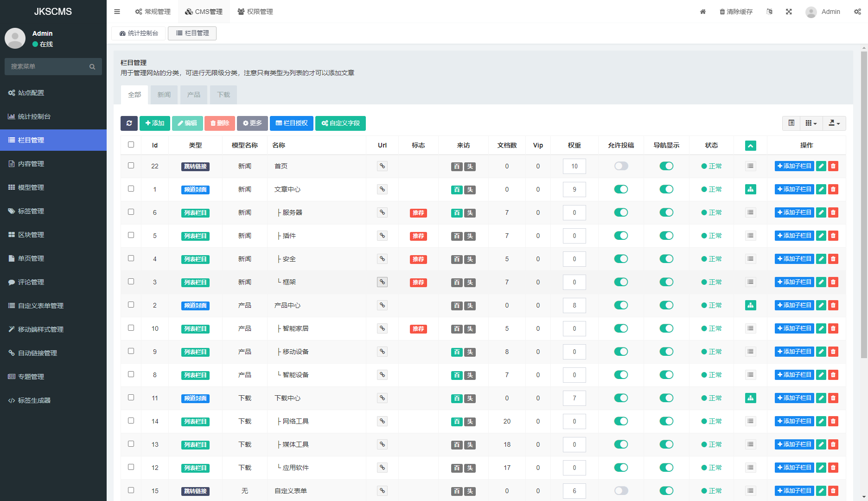Open 模型管理 in sidebar
This screenshot has width=868, height=501.
coord(53,187)
